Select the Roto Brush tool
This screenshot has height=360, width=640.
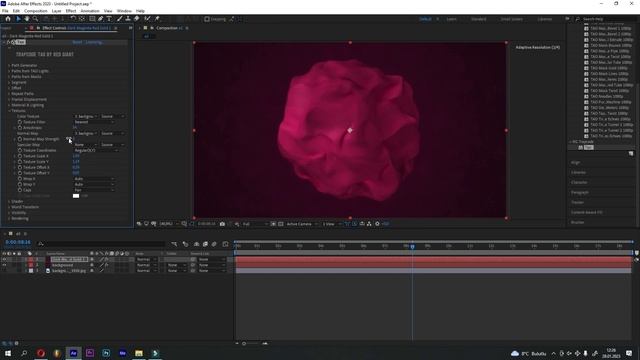pos(147,19)
